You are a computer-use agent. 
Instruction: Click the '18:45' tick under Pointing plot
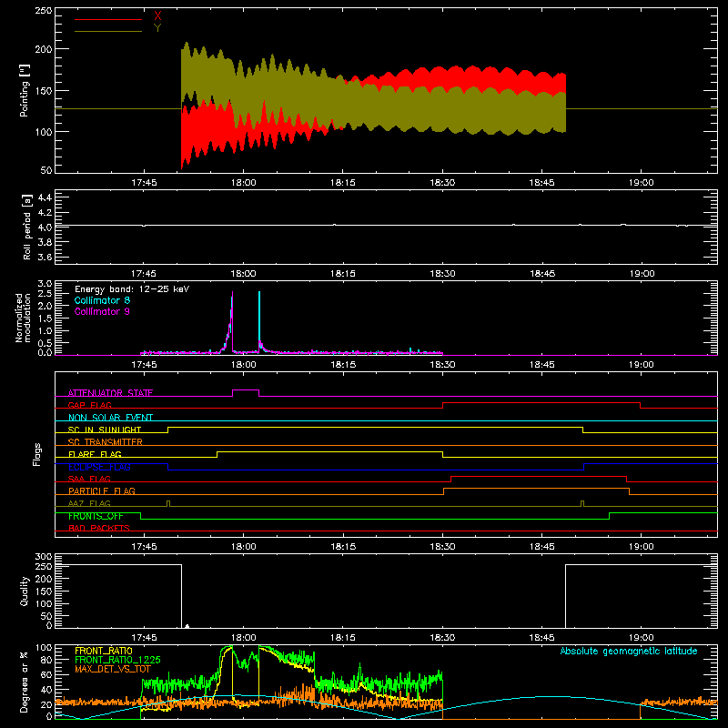click(x=541, y=183)
